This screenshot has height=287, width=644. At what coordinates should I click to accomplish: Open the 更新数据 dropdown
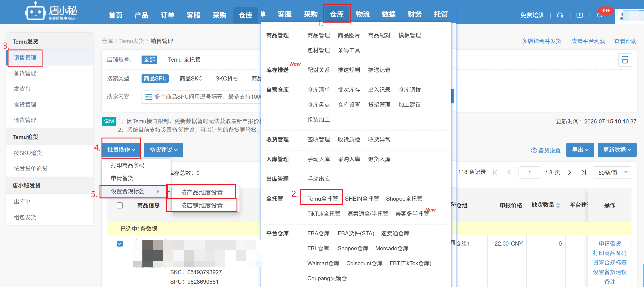[617, 150]
